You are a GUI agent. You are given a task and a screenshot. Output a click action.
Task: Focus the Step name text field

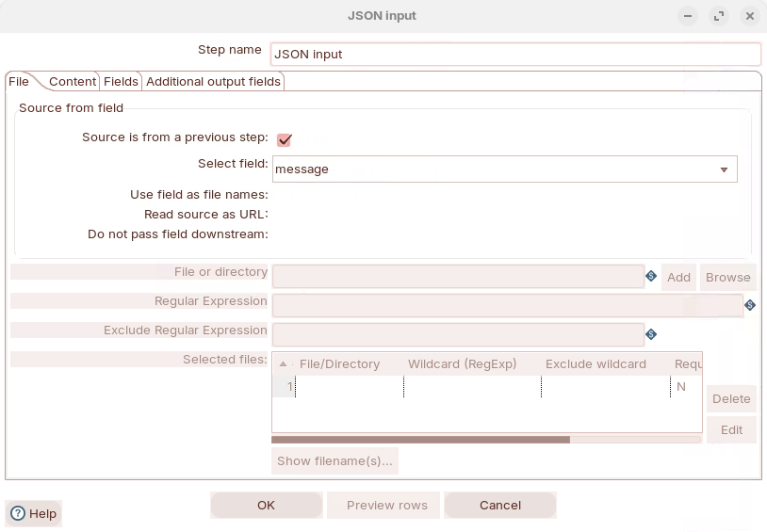tap(514, 55)
